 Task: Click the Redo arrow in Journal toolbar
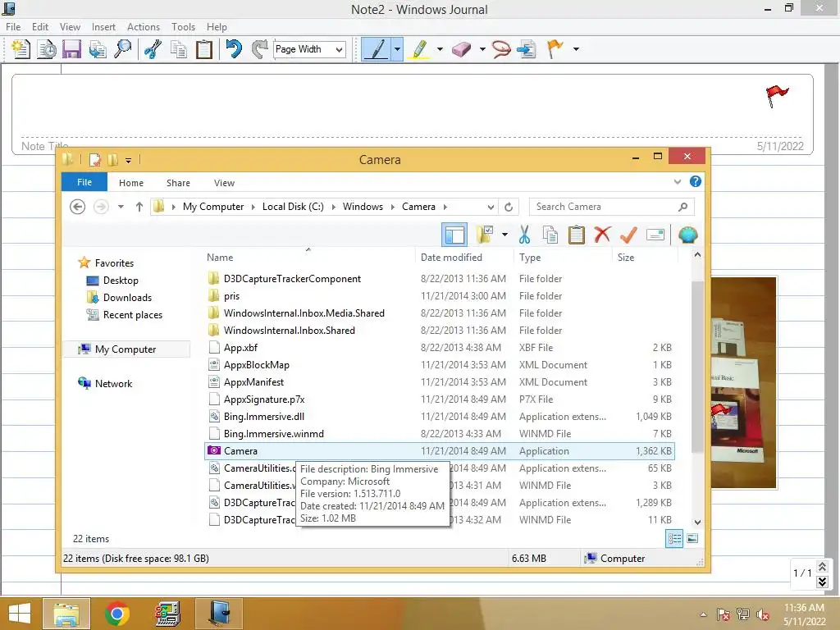[x=260, y=49]
